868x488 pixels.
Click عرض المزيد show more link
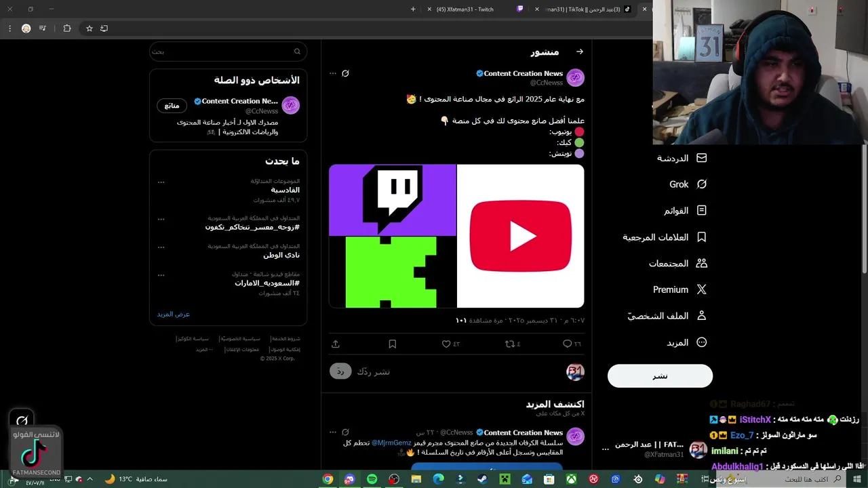tap(174, 314)
